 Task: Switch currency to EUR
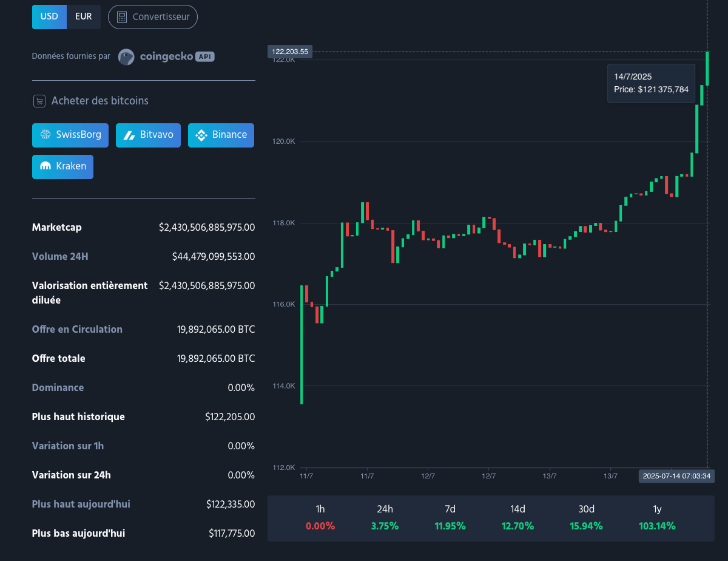(84, 16)
